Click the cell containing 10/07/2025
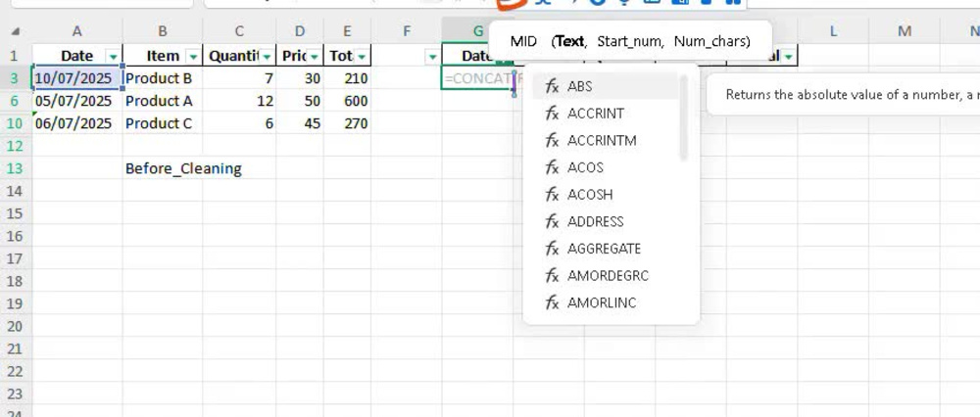The width and height of the screenshot is (980, 417). click(77, 78)
